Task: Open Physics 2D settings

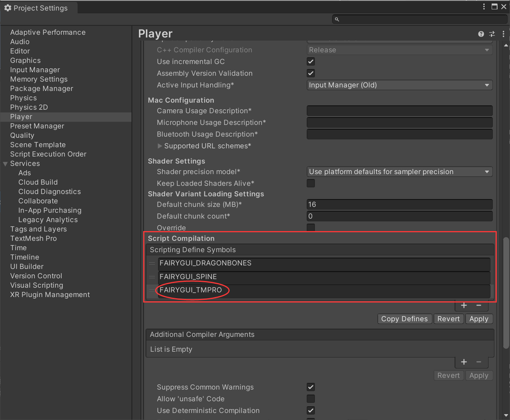Action: pyautogui.click(x=29, y=107)
